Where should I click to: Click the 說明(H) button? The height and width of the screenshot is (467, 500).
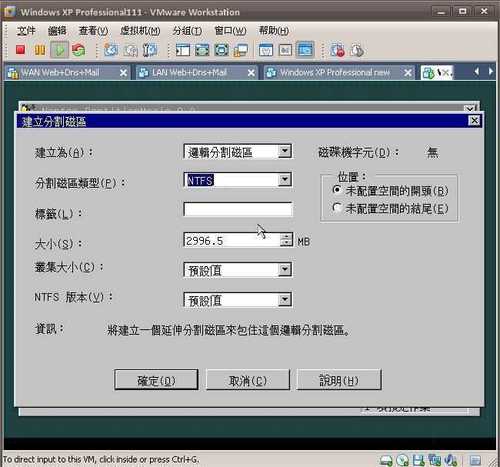coord(339,380)
